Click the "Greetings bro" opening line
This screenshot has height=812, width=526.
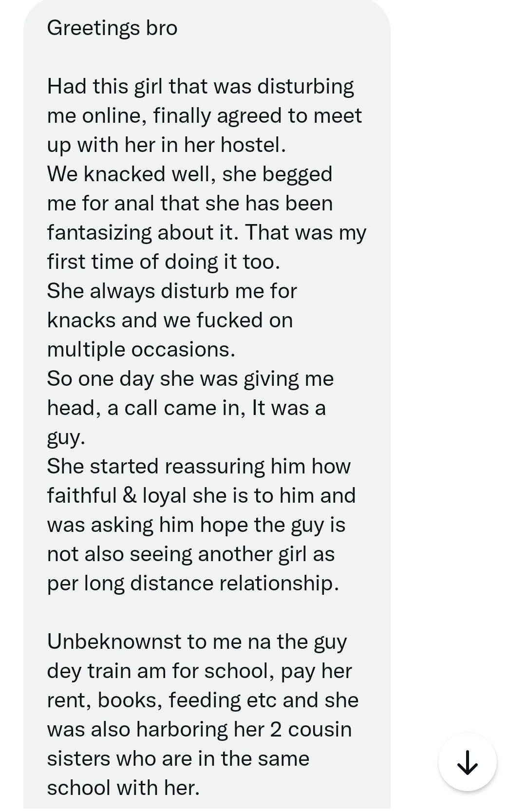(112, 28)
